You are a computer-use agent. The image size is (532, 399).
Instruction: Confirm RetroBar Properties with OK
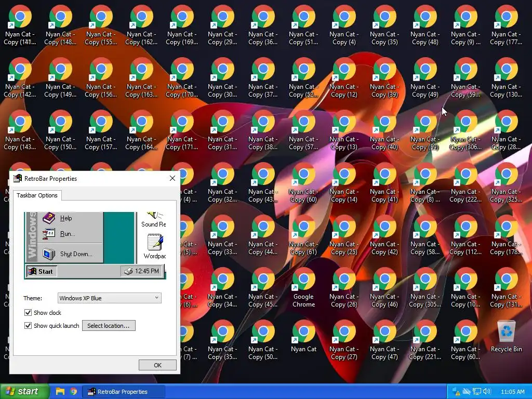tap(157, 365)
